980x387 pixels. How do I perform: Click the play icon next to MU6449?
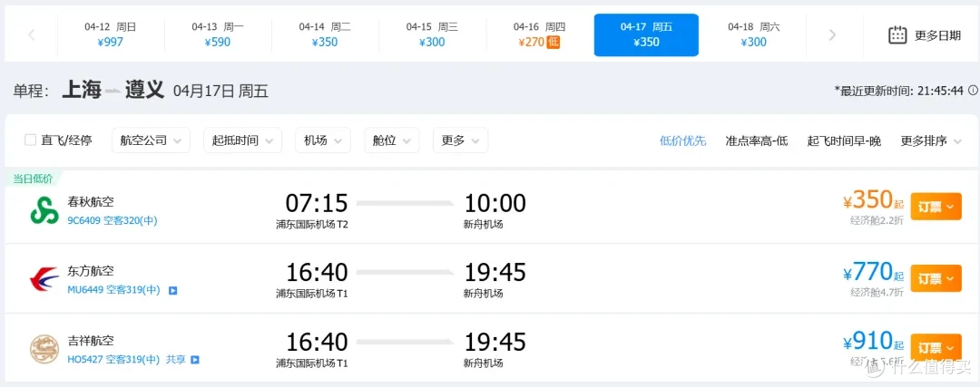coord(173,290)
